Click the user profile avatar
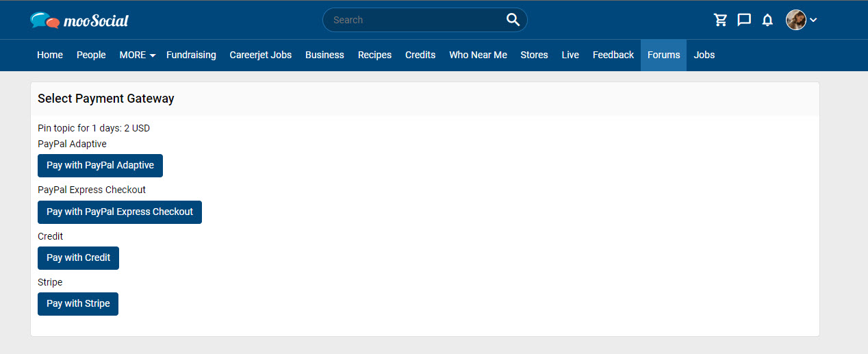The width and height of the screenshot is (868, 354). 795,20
